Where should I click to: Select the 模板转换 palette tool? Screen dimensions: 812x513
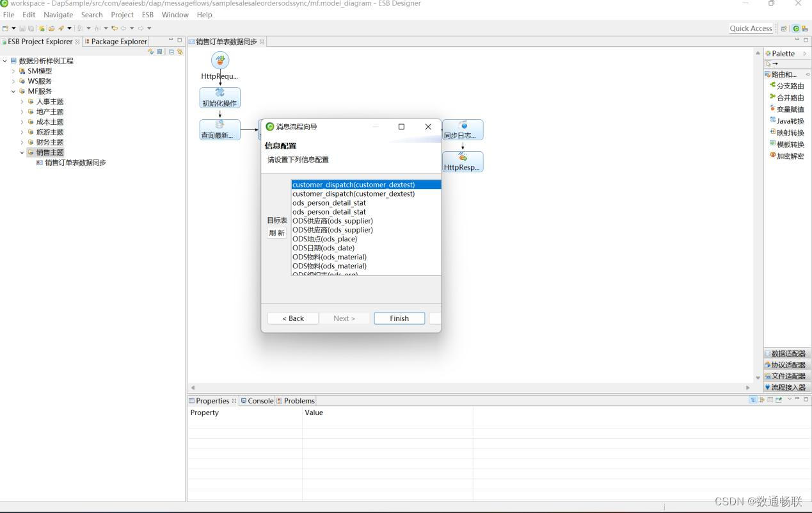787,144
